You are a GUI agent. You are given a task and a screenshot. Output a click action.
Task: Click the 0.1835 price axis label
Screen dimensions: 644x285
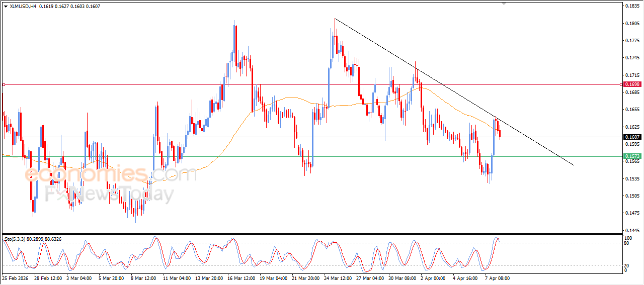pyautogui.click(x=632, y=6)
